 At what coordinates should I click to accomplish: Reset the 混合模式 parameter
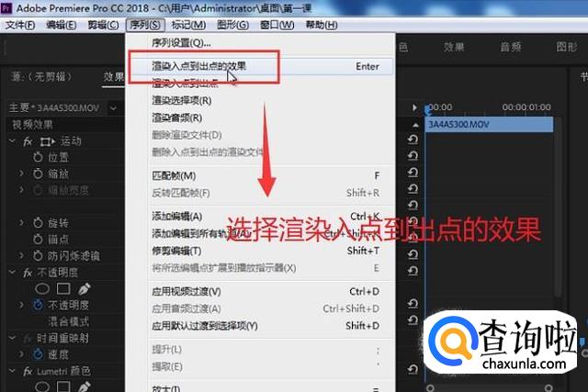413,319
